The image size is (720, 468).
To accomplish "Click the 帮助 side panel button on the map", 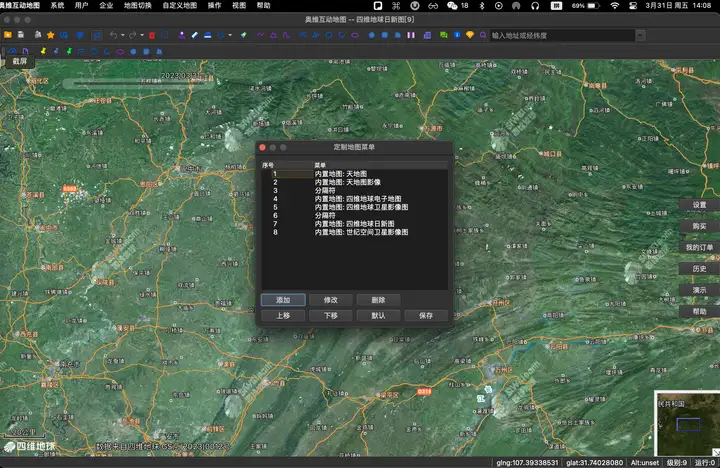I will (699, 311).
